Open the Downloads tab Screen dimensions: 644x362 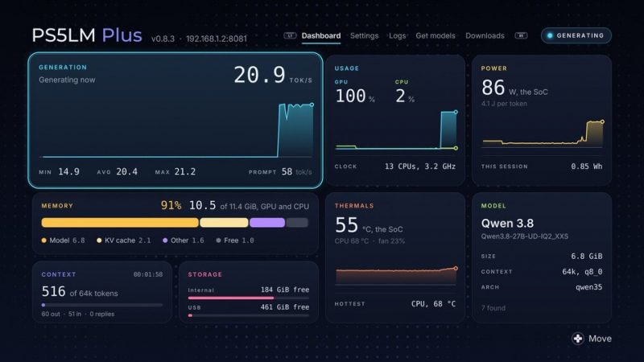coord(485,35)
